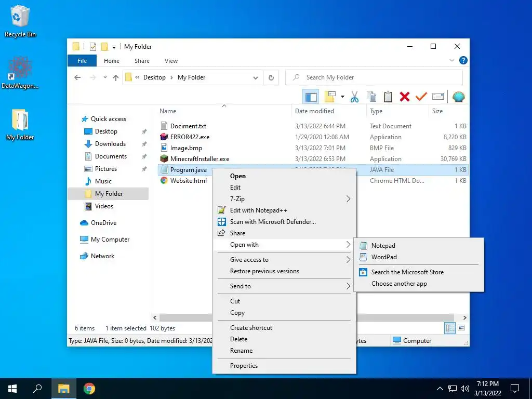Image resolution: width=532 pixels, height=399 pixels.
Task: Click Properties checkmark icon in title bar
Action: 92,46
